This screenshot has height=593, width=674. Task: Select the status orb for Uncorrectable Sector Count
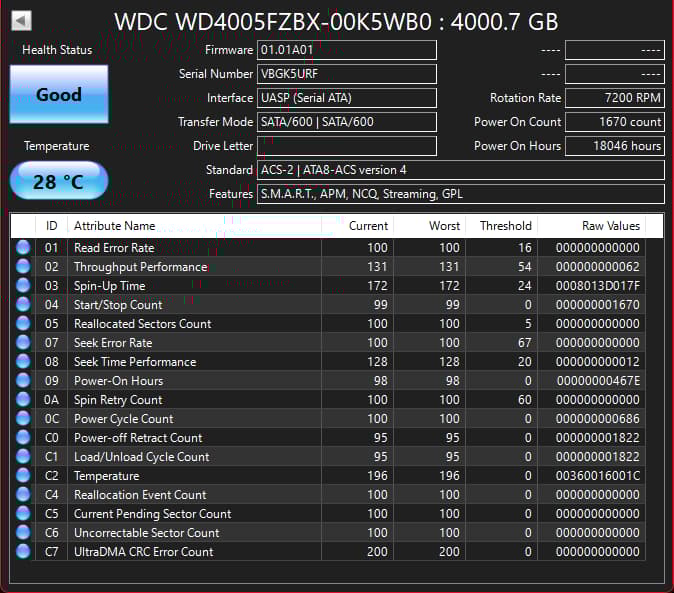[23, 532]
